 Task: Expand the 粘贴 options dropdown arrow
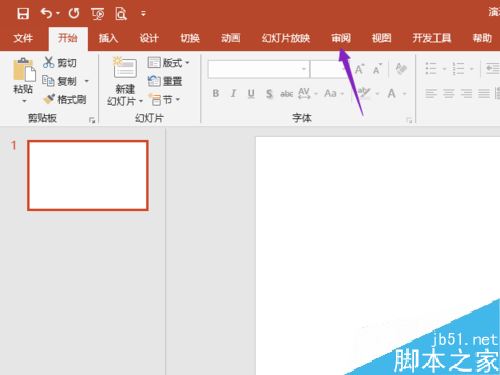pos(24,100)
